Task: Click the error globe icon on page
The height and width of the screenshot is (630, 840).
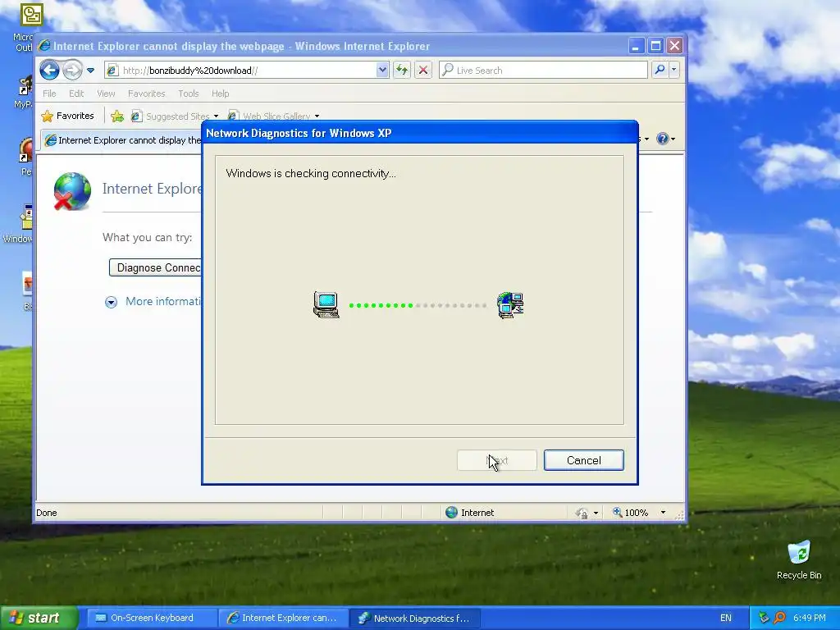Action: pos(72,191)
